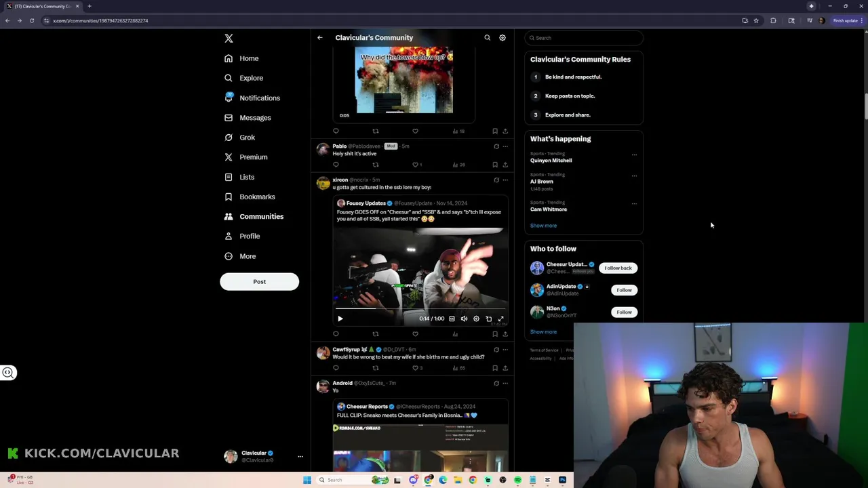Image resolution: width=868 pixels, height=488 pixels.
Task: Bookmark CawfSyrup's post
Action: [x=495, y=368]
